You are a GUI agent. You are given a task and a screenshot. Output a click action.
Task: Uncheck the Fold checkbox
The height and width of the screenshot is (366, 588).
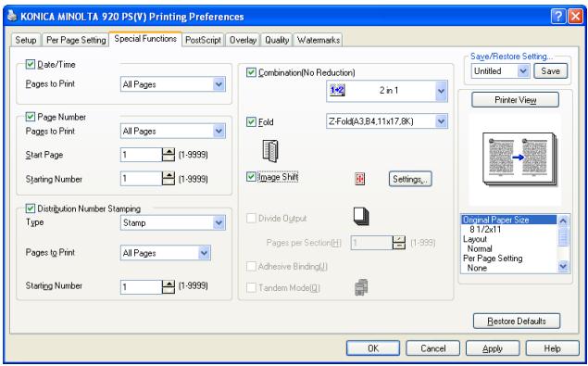251,121
